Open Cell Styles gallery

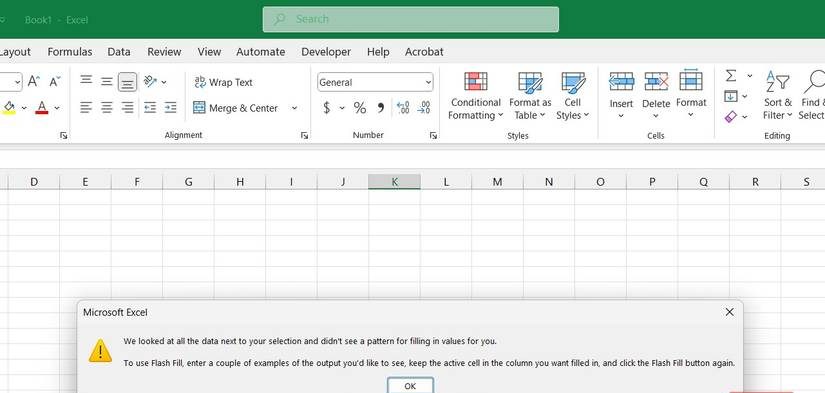573,96
